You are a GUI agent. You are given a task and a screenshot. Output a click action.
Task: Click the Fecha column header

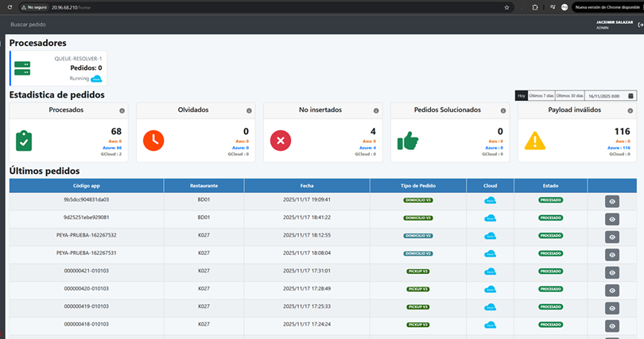[x=307, y=186]
